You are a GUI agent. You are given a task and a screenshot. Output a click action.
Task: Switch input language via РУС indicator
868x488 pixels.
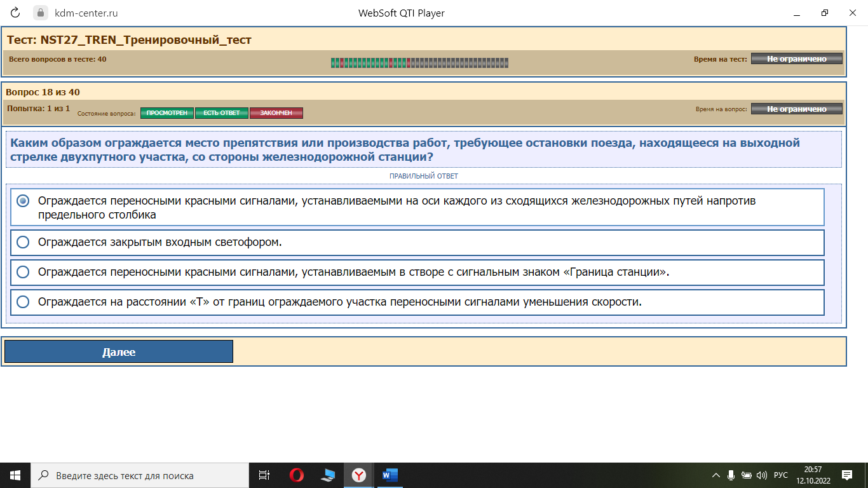pyautogui.click(x=781, y=475)
